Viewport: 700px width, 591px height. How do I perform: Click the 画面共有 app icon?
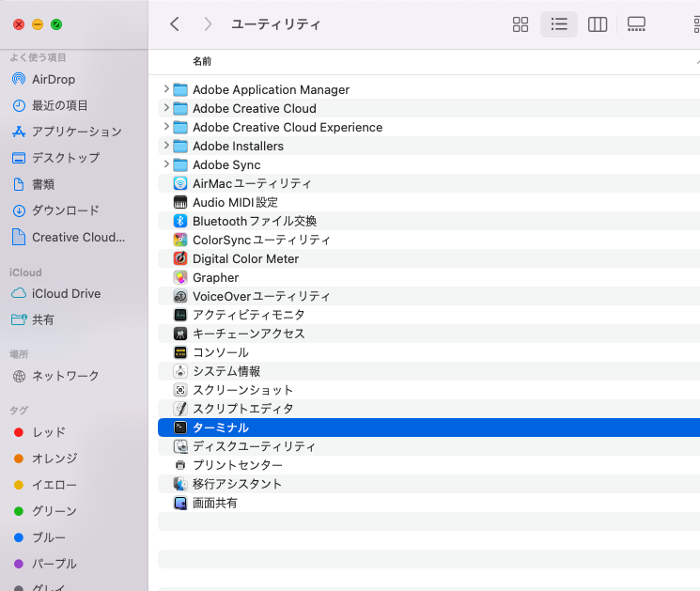[180, 503]
